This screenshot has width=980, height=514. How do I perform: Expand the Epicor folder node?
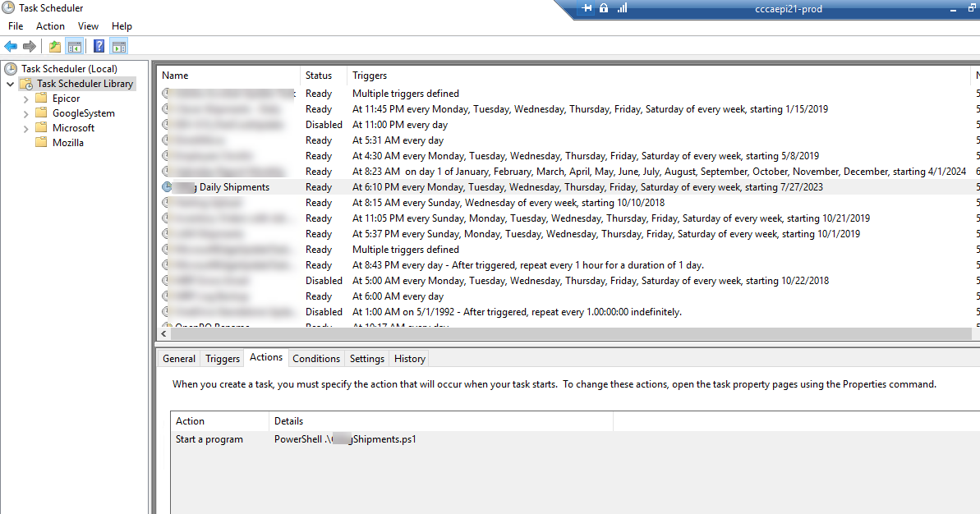(25, 99)
